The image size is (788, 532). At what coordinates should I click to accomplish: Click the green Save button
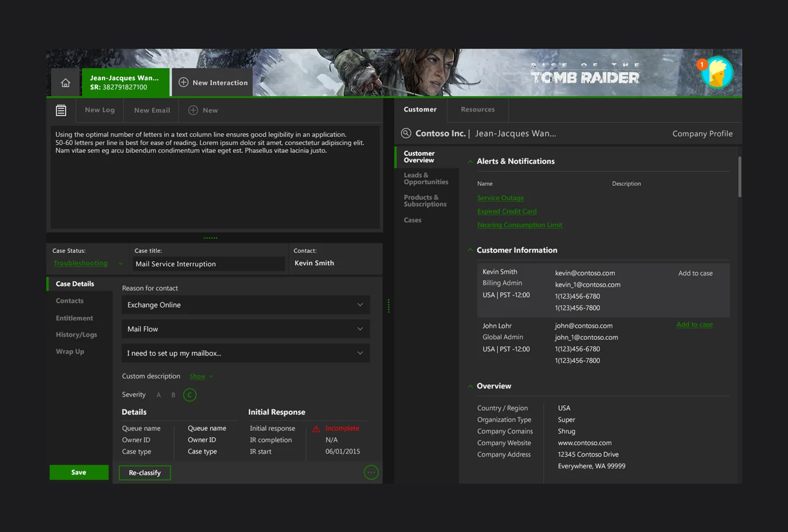pyautogui.click(x=79, y=472)
